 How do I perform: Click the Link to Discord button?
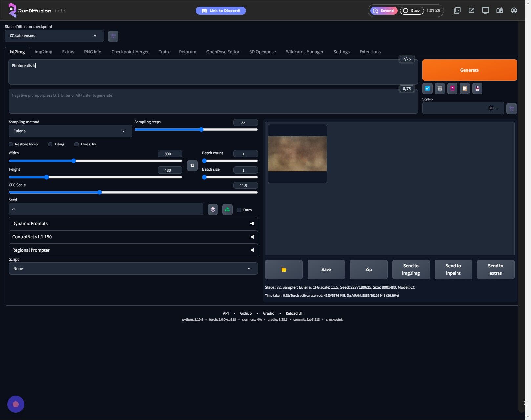221,11
